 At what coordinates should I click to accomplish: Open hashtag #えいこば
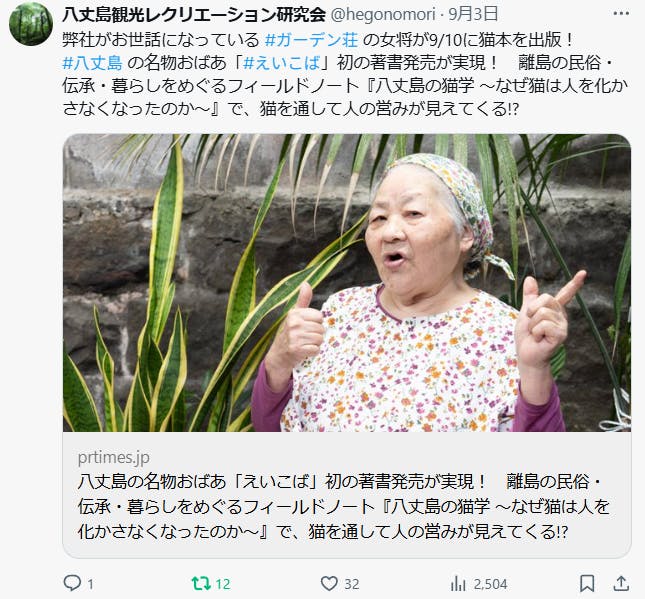click(x=282, y=63)
